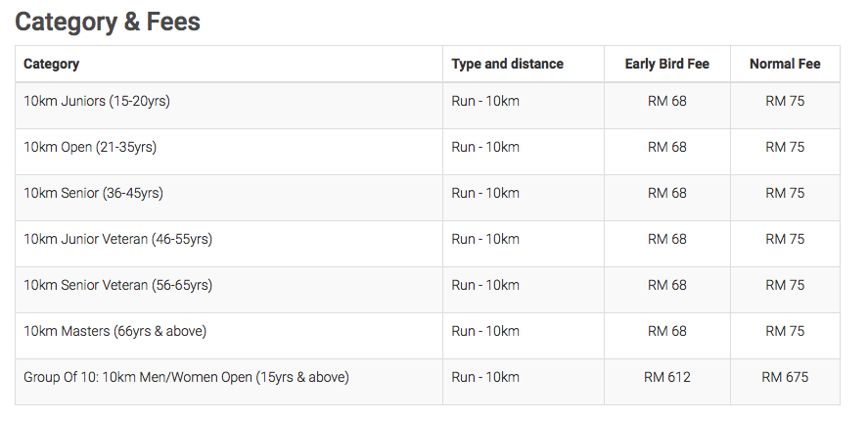This screenshot has width=868, height=423.
Task: Click Run - 10km in the Group row
Action: [x=485, y=377]
